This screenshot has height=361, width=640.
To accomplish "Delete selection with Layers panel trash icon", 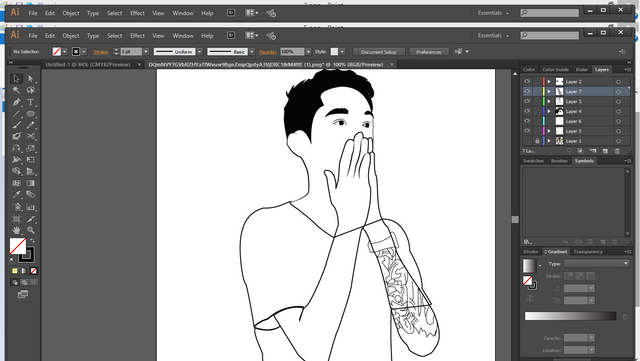I will coord(617,151).
